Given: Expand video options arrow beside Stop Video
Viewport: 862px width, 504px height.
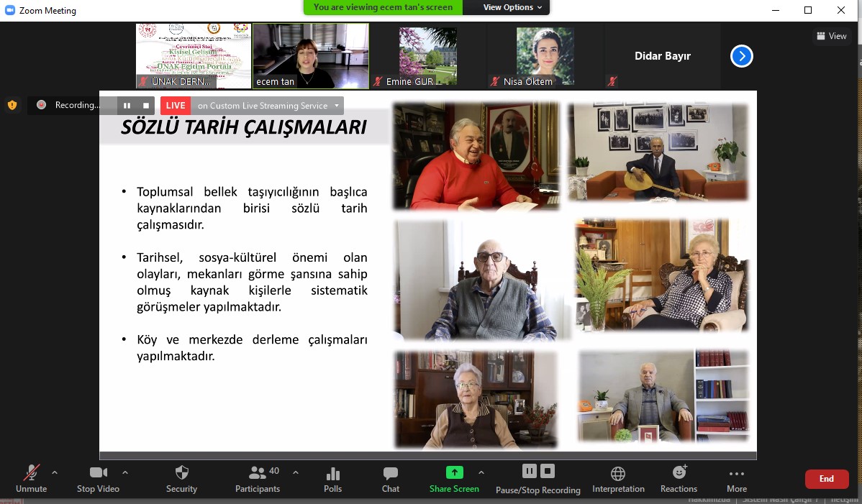Looking at the screenshot, I should point(125,472).
